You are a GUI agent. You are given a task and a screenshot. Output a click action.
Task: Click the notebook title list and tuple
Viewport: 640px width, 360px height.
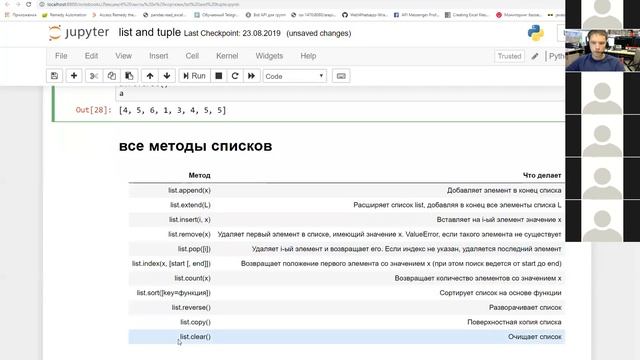tap(149, 32)
